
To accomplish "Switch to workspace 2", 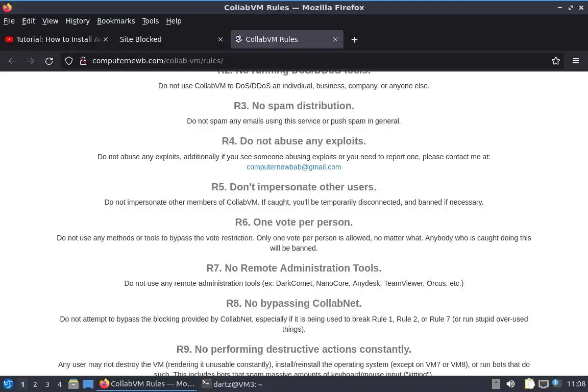I will pos(35,384).
